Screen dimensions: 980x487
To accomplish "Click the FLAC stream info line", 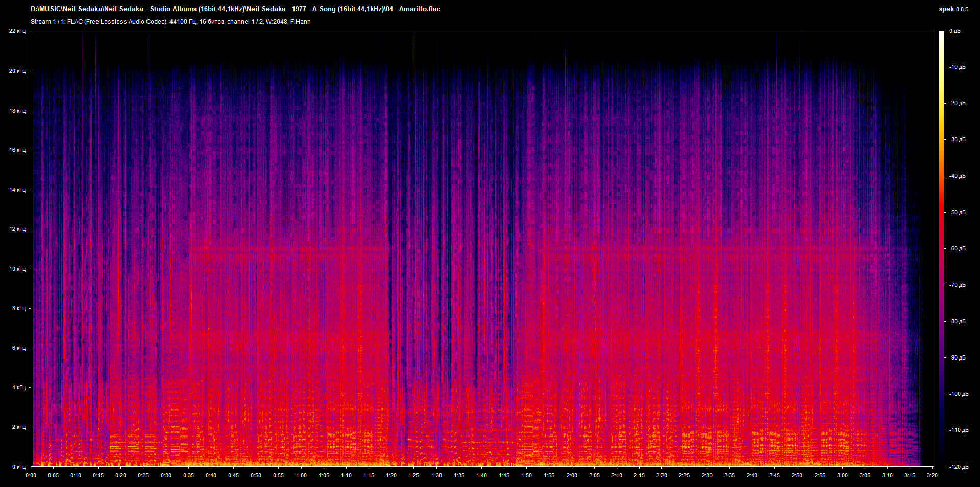I will [x=170, y=22].
